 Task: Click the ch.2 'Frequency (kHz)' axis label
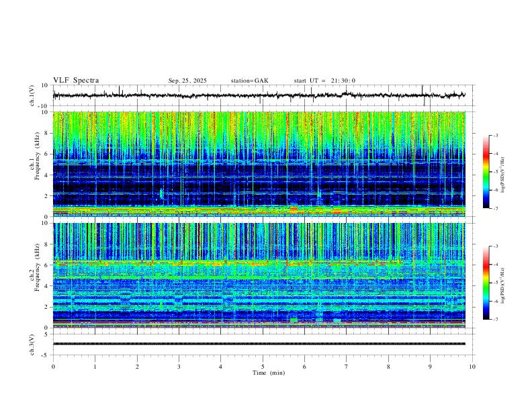(37, 267)
